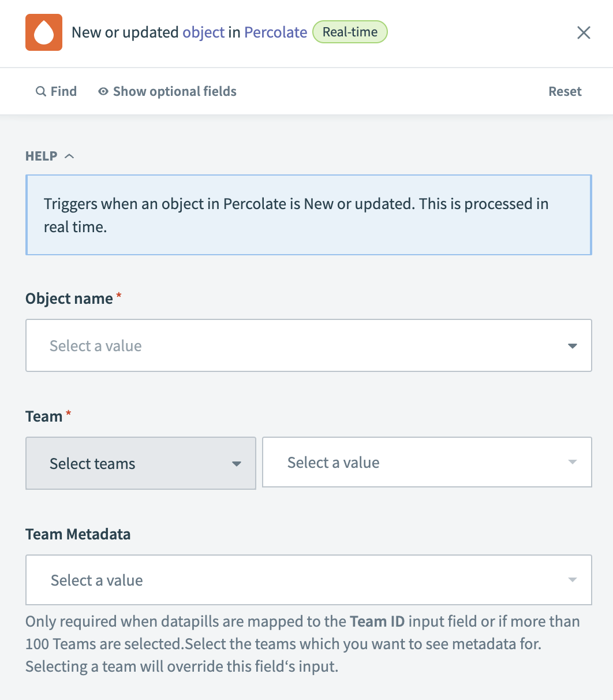Click the Real-time badge in the header

(350, 32)
